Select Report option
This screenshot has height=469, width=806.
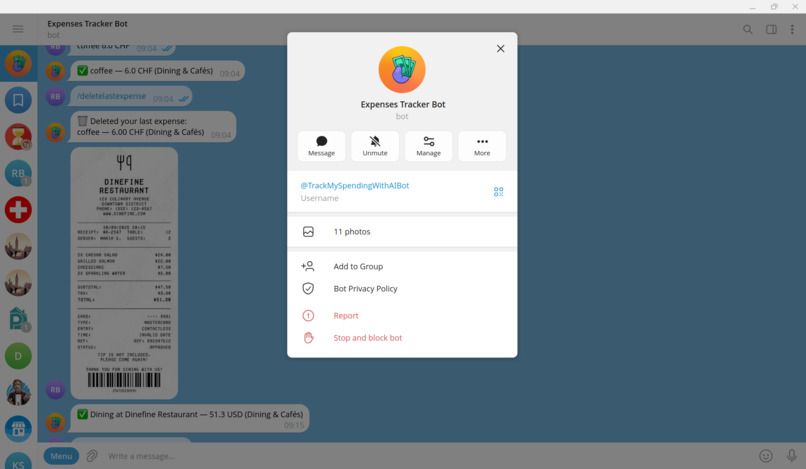(402, 316)
